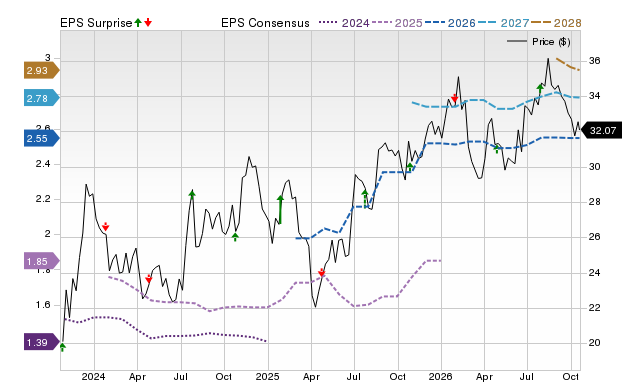Click the 26 label on the price axis
The height and width of the screenshot is (382, 640).
pos(594,237)
